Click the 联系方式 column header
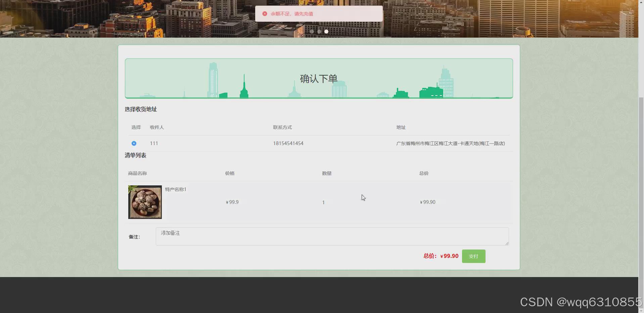Viewport: 644px width, 313px height. coord(282,127)
